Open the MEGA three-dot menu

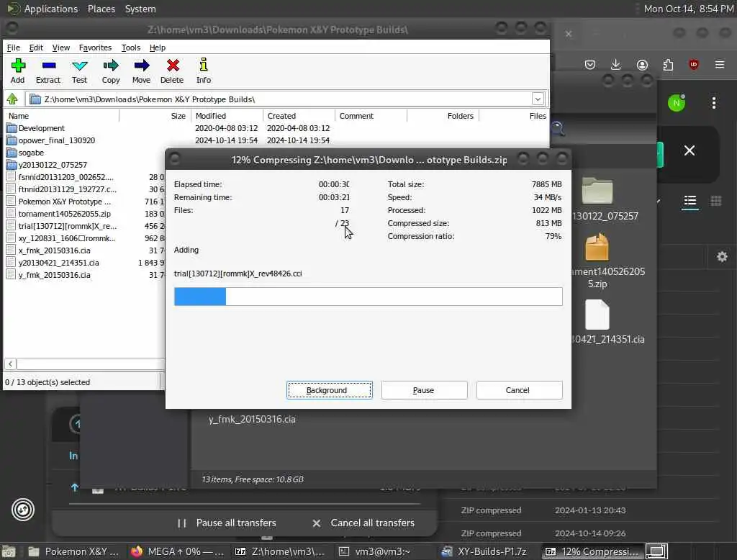click(714, 103)
